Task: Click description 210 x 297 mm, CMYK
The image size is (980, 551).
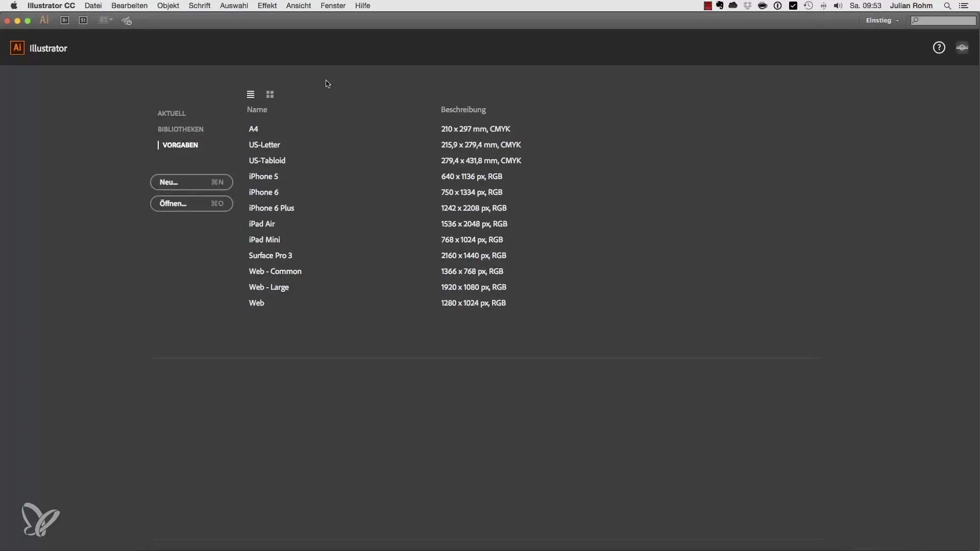Action: point(476,129)
